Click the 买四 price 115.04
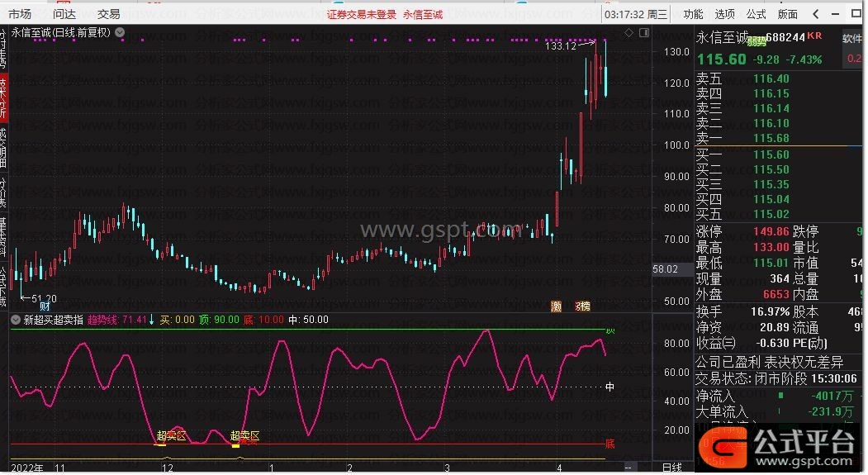 pos(771,199)
